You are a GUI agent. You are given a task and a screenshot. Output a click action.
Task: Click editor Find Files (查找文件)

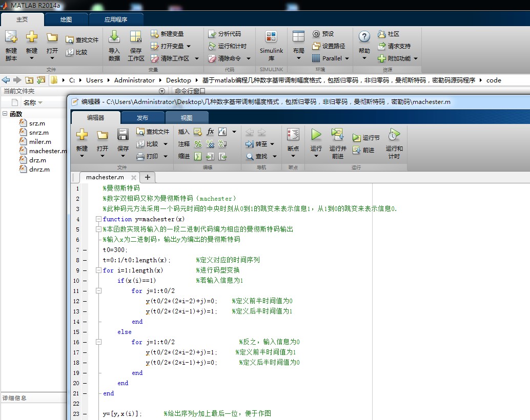[152, 132]
